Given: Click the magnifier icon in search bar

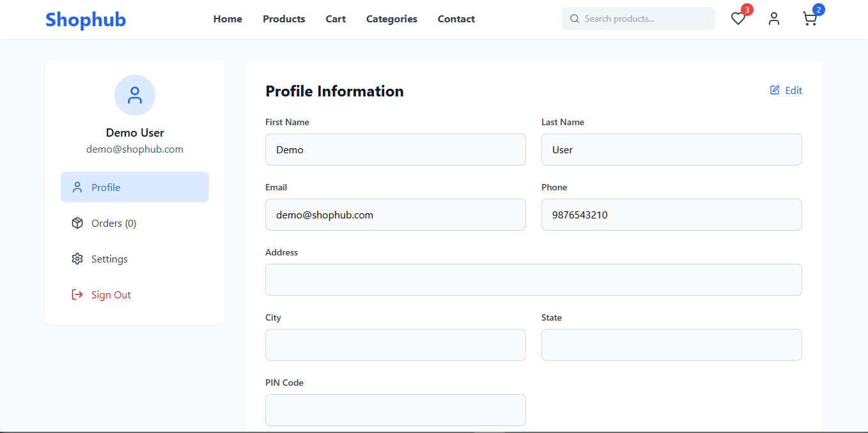Looking at the screenshot, I should pos(574,19).
